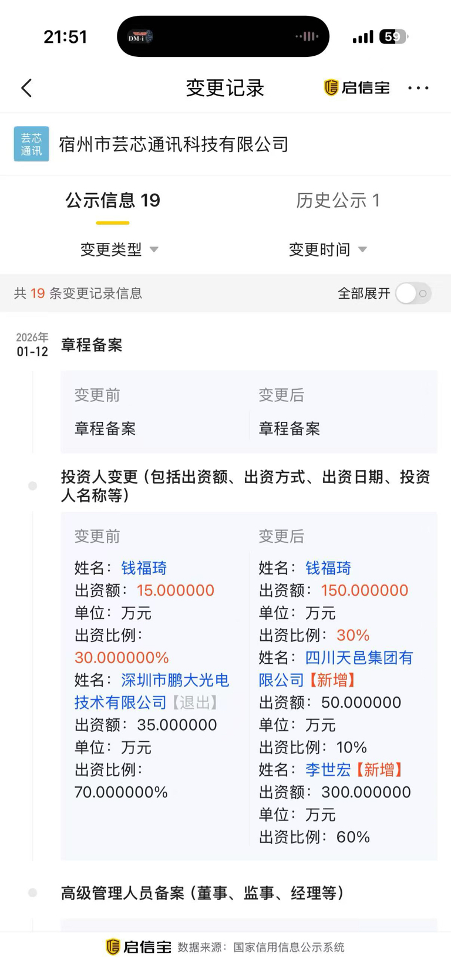Toggle the 全部展开 switch
The height and width of the screenshot is (980, 451).
(x=413, y=293)
